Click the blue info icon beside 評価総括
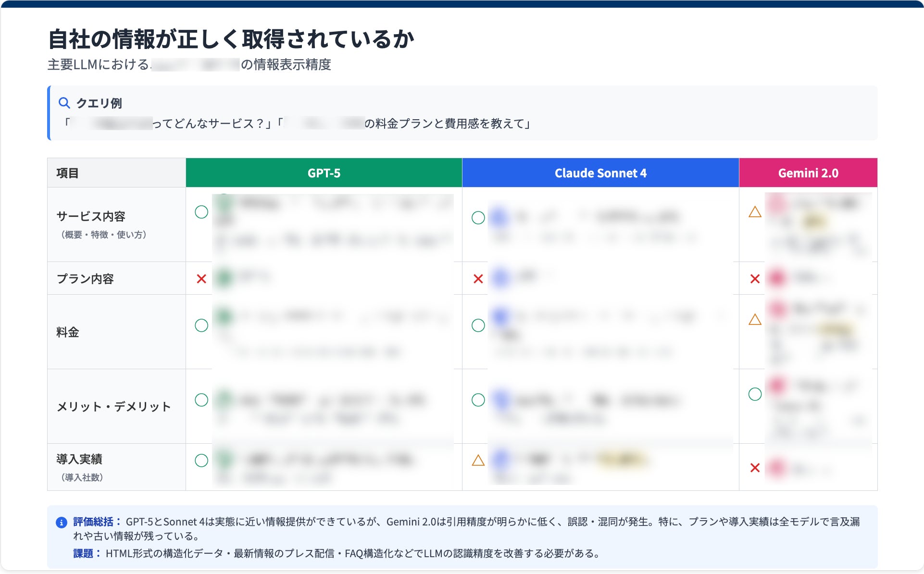924x574 pixels. 62,523
